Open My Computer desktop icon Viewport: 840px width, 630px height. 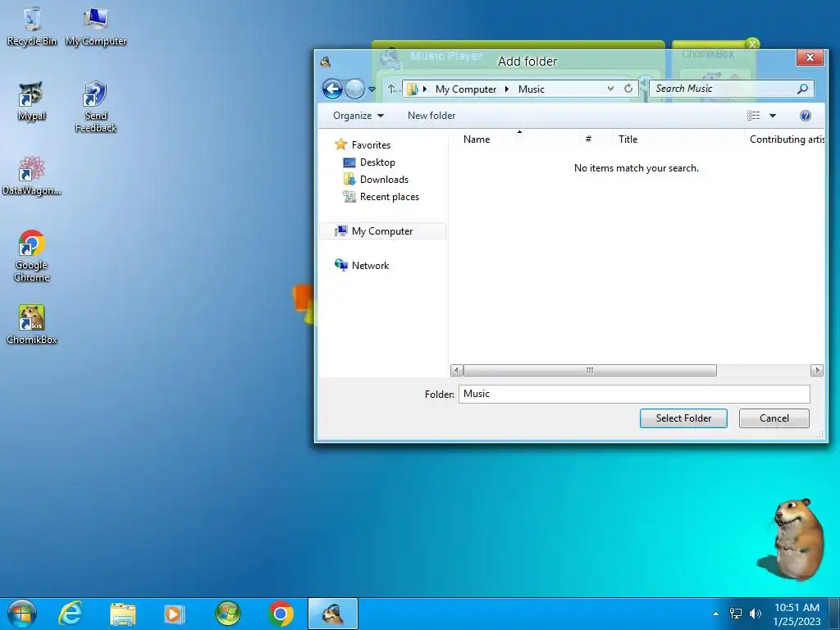click(x=96, y=27)
